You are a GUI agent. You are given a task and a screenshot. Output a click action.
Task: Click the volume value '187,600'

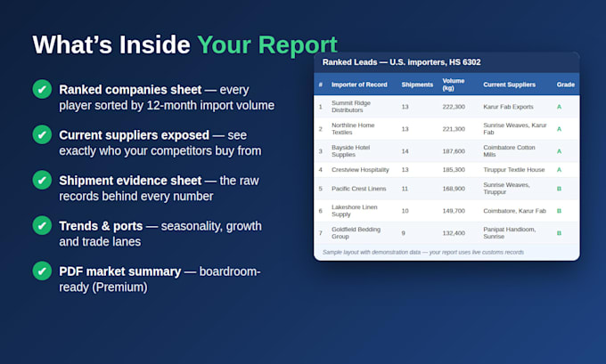click(x=454, y=151)
